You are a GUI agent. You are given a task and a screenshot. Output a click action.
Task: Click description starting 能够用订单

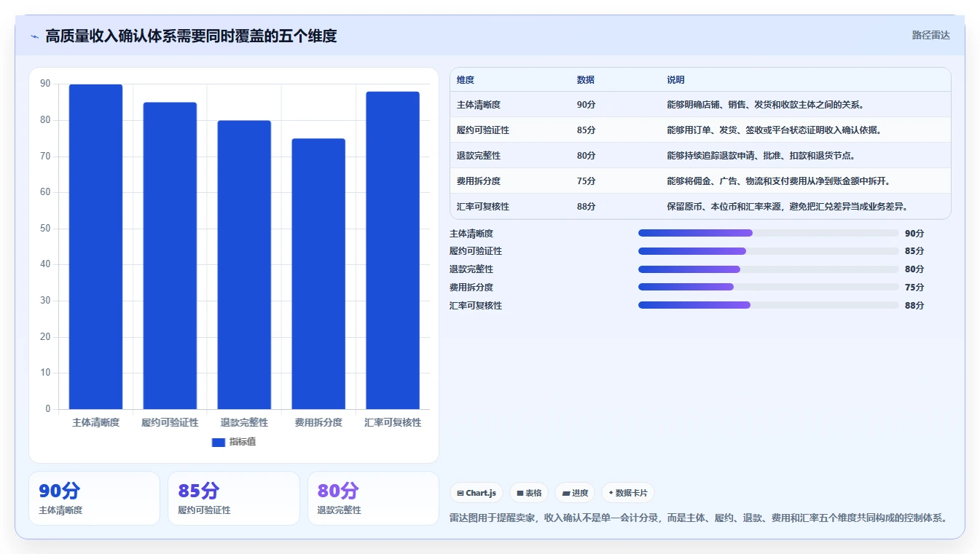pos(775,130)
